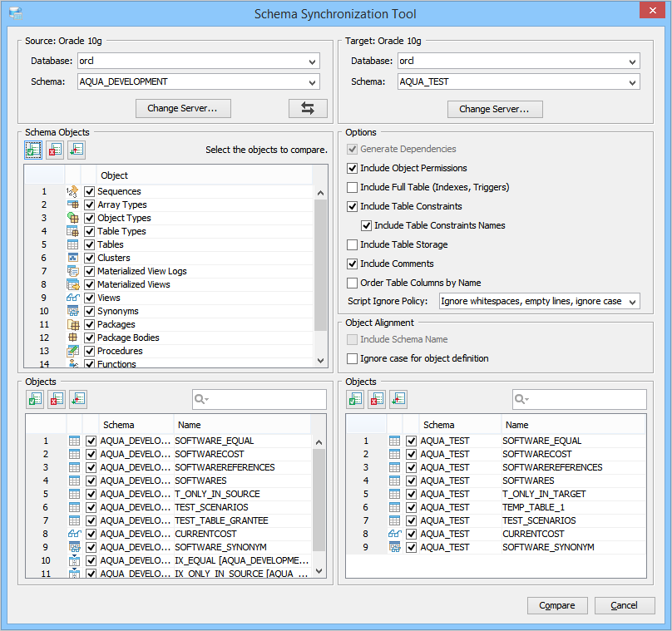Viewport: 672px width, 631px height.
Task: Click the swap source and target button
Action: [x=308, y=108]
